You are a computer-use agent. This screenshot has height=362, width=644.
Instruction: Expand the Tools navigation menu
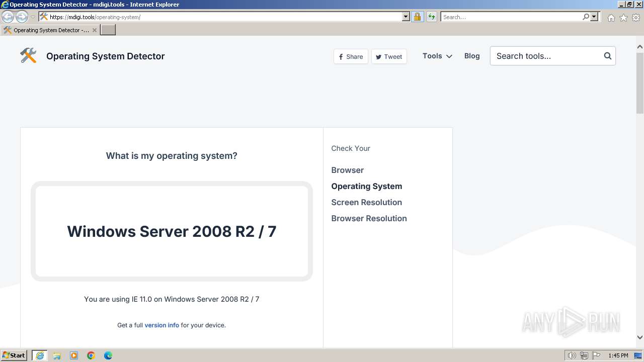[437, 56]
